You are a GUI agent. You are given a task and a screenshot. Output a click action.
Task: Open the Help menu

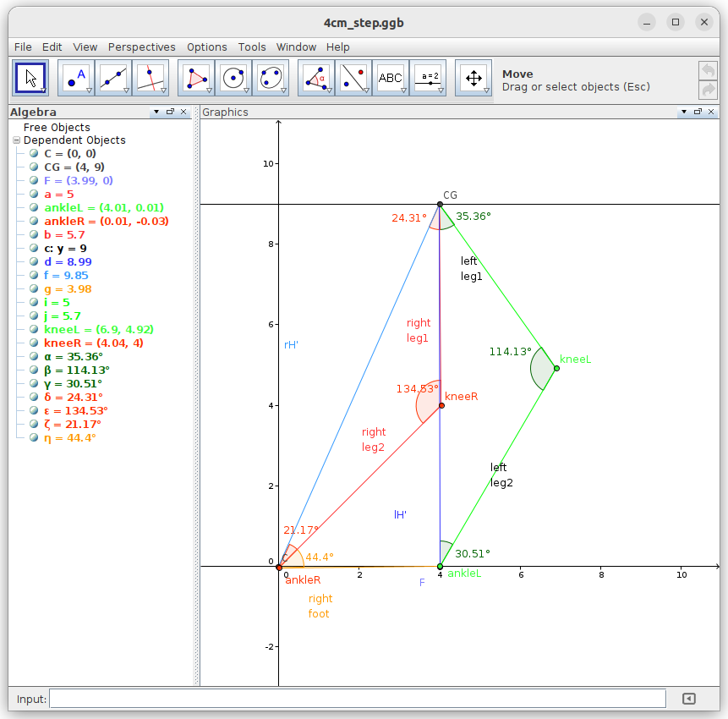pos(337,47)
